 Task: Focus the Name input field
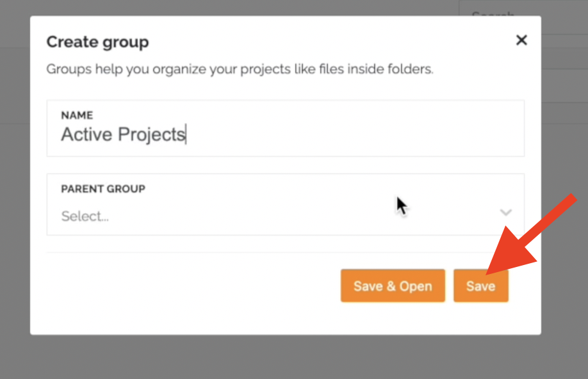286,128
